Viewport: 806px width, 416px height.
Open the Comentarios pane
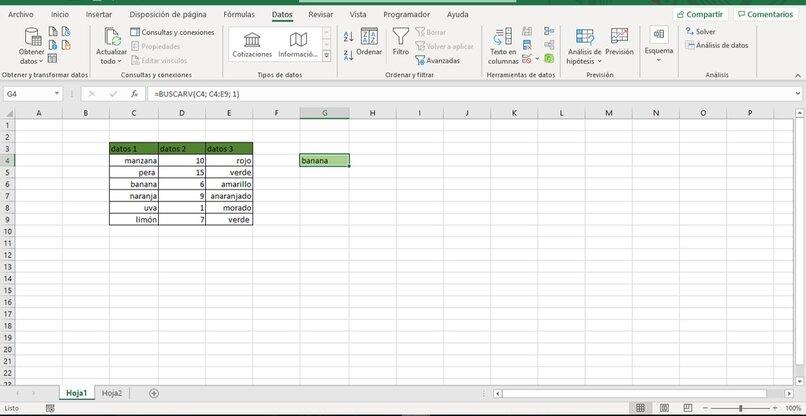coord(765,14)
